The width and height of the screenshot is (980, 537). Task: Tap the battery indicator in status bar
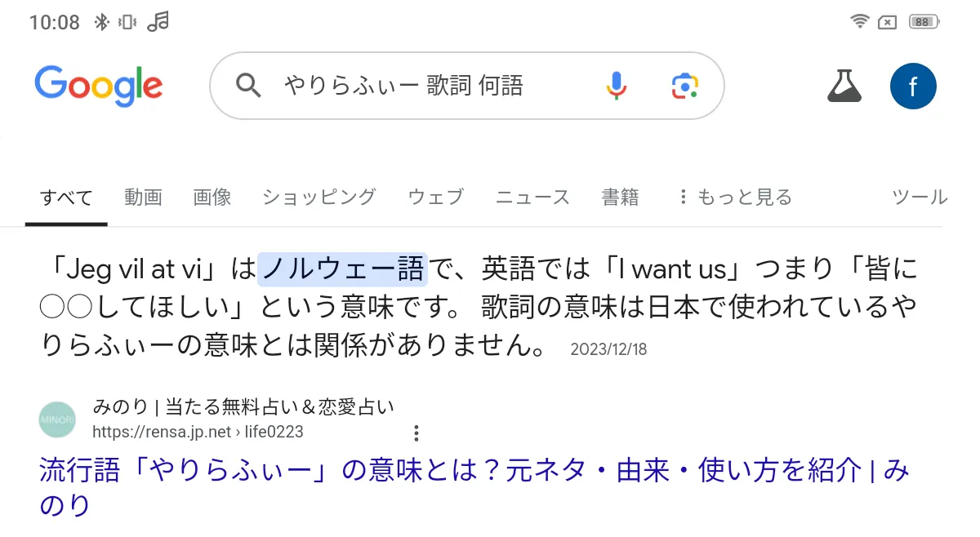click(922, 22)
